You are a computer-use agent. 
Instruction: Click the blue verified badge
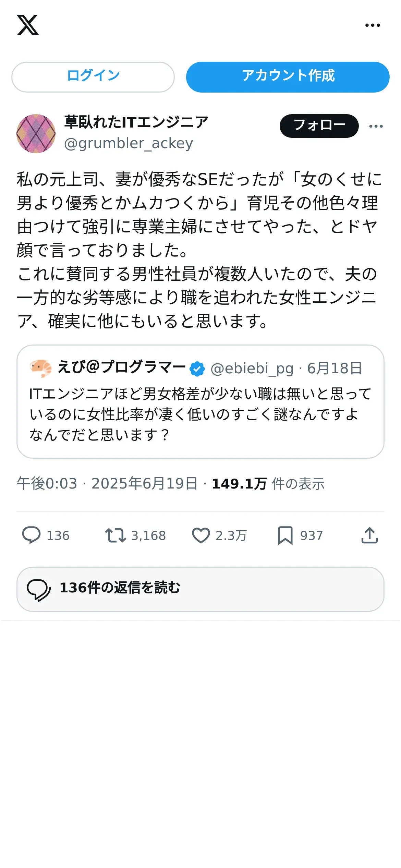coord(197,369)
